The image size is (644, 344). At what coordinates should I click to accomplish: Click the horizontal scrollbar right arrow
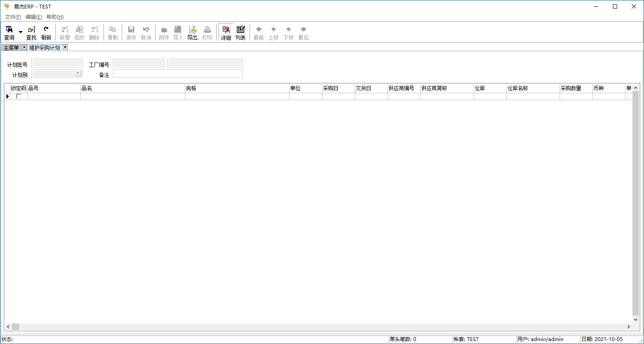[628, 327]
